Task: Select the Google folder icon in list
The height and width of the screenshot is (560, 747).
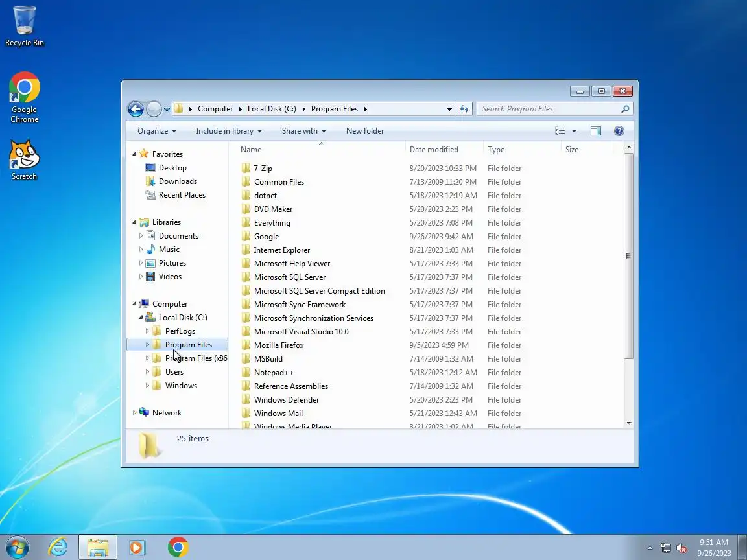Action: tap(246, 236)
